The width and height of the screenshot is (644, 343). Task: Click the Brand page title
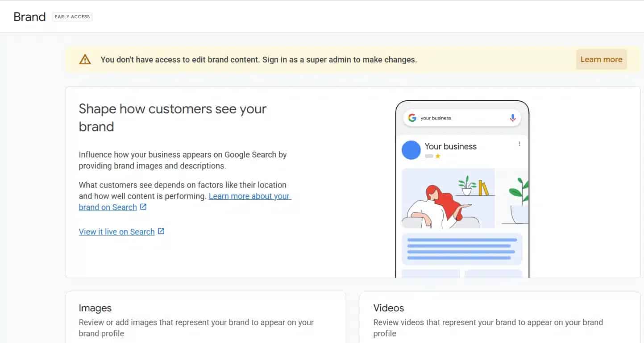coord(29,17)
